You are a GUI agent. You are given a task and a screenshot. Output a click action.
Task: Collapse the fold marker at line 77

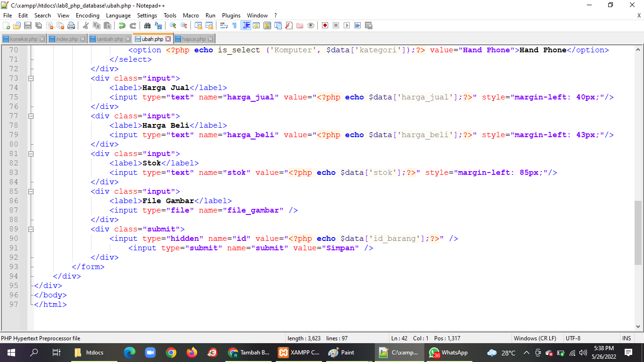click(x=31, y=116)
